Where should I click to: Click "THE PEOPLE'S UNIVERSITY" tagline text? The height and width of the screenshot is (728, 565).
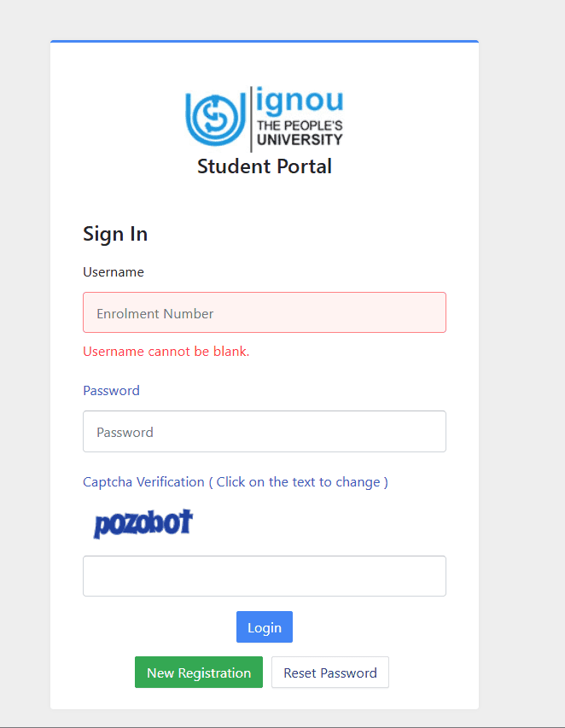300,132
